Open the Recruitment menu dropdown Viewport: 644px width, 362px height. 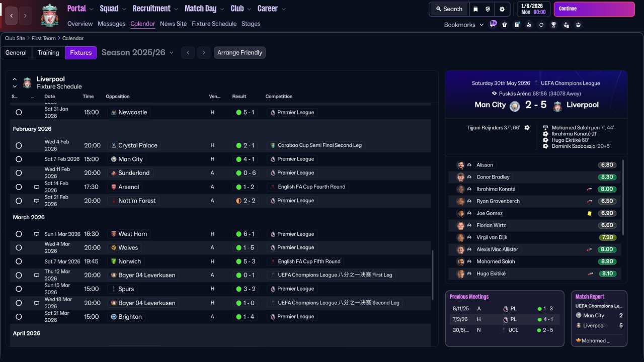point(155,9)
